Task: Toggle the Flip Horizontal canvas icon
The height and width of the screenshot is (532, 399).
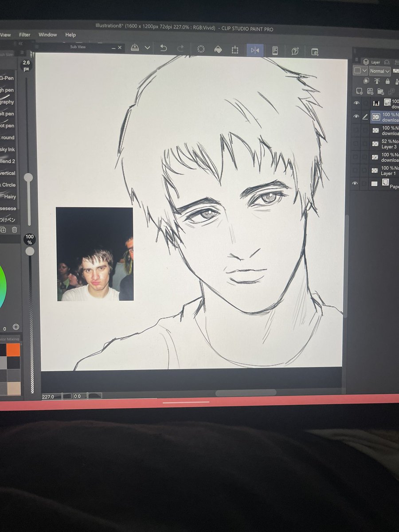Action: 255,50
